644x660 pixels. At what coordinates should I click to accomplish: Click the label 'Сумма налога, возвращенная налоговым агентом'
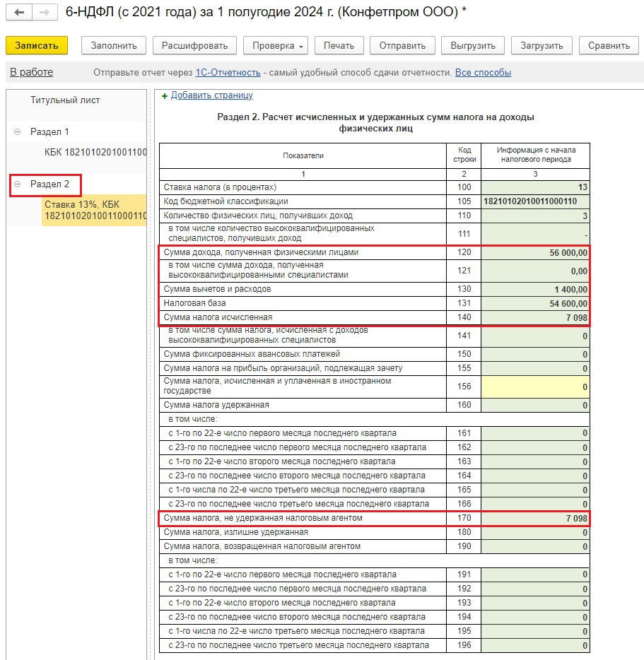262,546
